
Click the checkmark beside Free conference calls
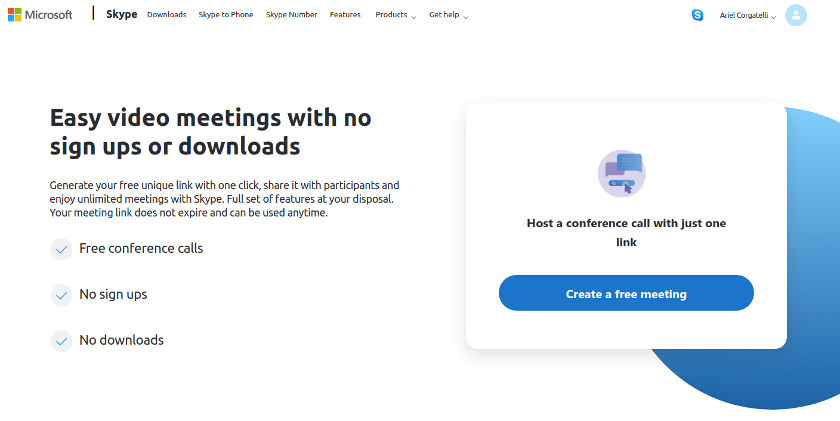[62, 249]
